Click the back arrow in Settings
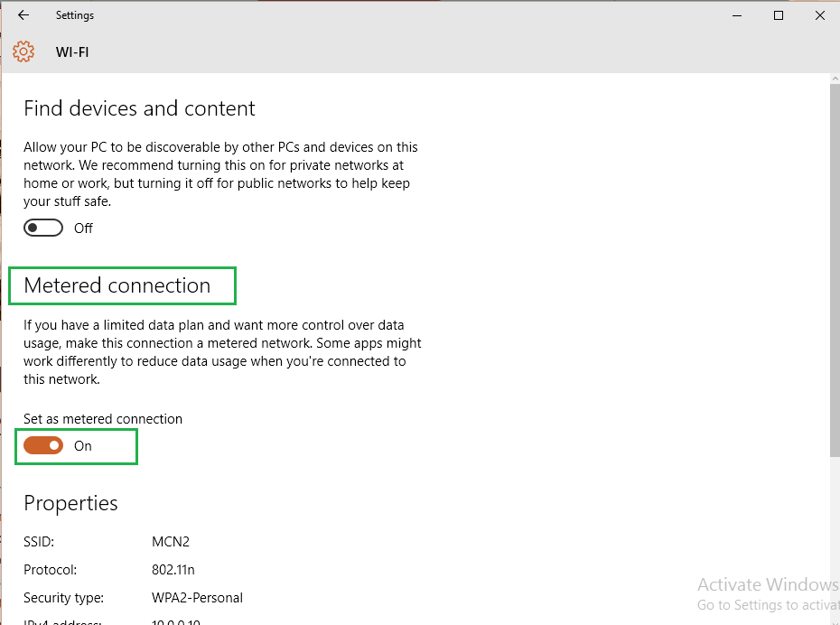The height and width of the screenshot is (625, 840). pyautogui.click(x=23, y=15)
